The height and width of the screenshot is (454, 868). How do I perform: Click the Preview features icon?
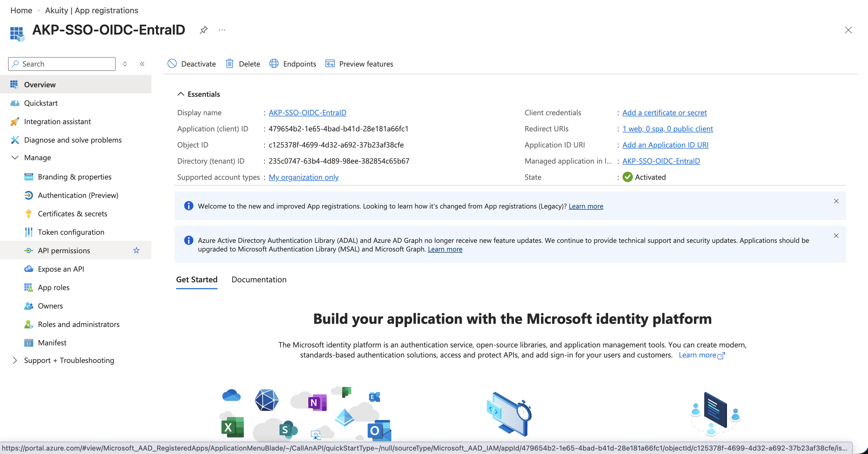coord(330,64)
